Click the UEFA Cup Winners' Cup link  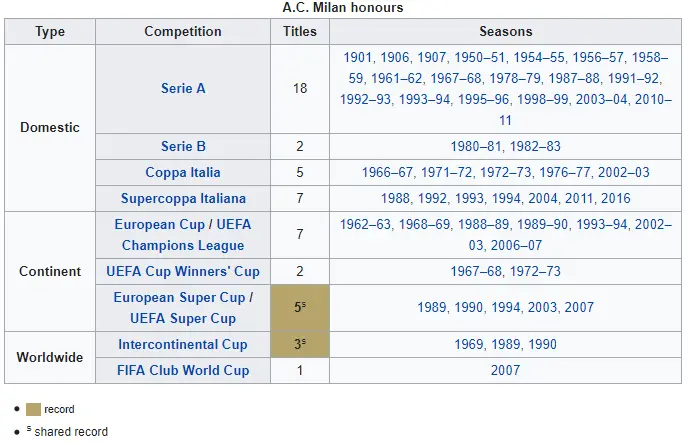coord(183,271)
